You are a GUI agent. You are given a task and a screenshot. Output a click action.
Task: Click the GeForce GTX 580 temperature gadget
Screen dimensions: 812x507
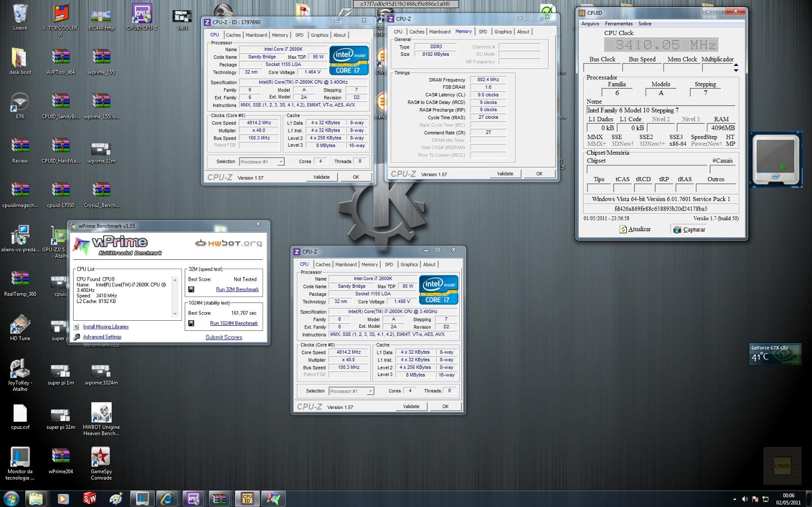[x=775, y=354]
